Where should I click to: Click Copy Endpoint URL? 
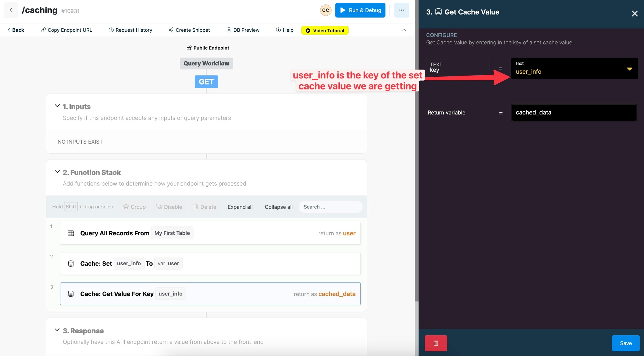pyautogui.click(x=66, y=30)
